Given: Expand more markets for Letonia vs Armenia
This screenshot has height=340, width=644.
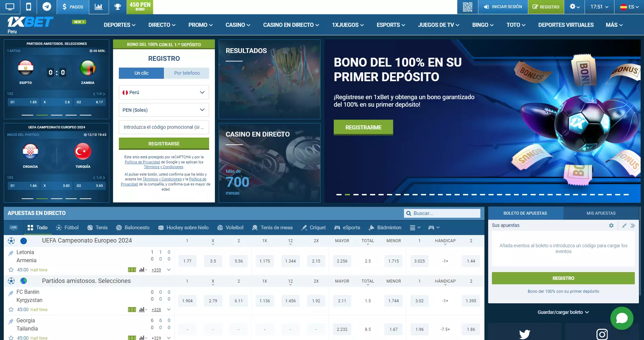Looking at the screenshot, I should [169, 270].
